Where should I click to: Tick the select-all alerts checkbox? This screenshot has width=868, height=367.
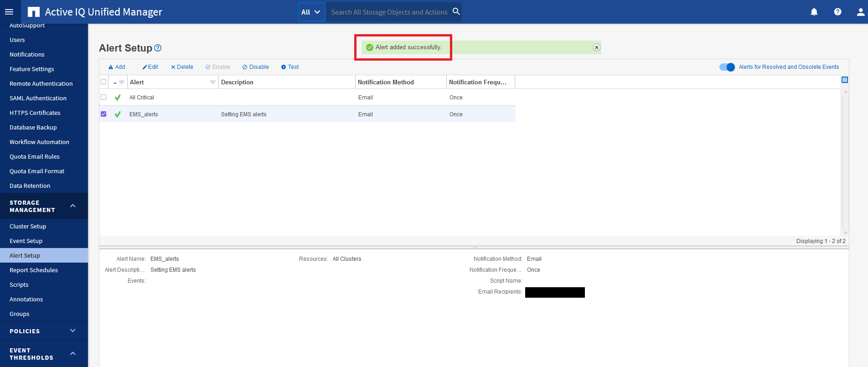103,82
